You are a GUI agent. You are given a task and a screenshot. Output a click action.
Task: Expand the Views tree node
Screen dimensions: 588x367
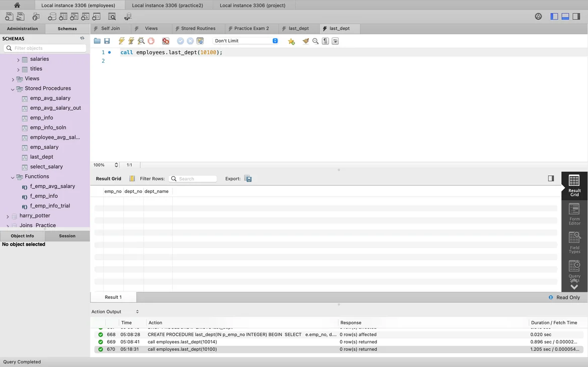point(13,79)
